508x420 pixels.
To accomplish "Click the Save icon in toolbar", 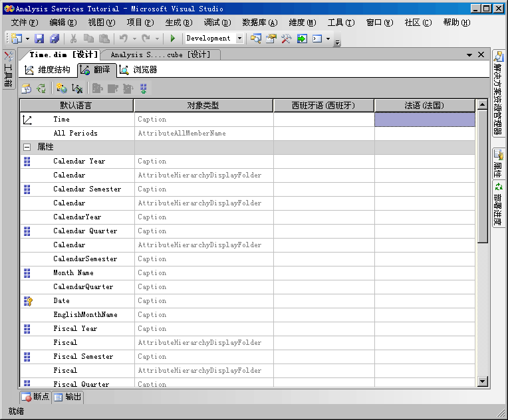I will pyautogui.click(x=39, y=39).
